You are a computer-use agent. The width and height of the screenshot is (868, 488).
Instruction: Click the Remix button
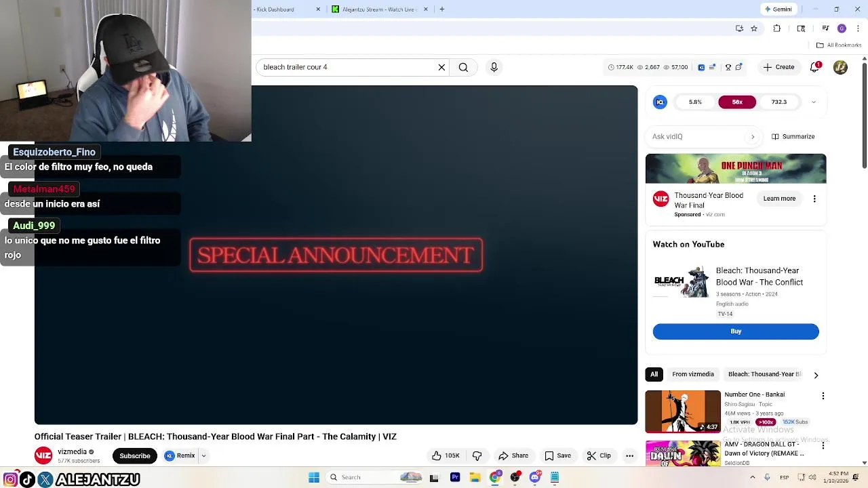(x=180, y=455)
